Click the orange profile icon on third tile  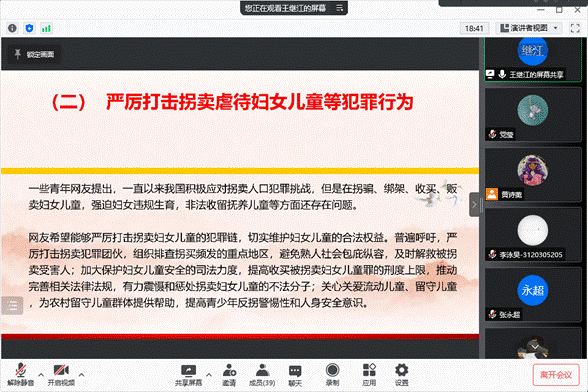(x=492, y=194)
